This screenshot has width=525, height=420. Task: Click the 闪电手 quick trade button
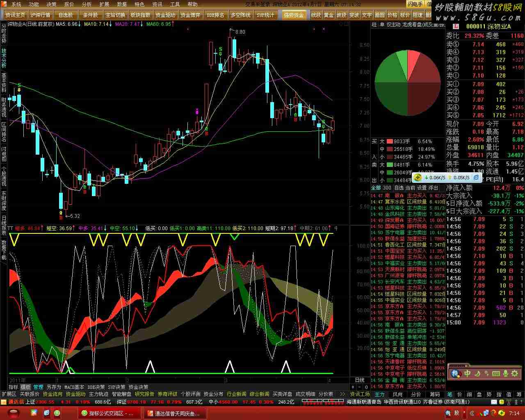coord(415,4)
